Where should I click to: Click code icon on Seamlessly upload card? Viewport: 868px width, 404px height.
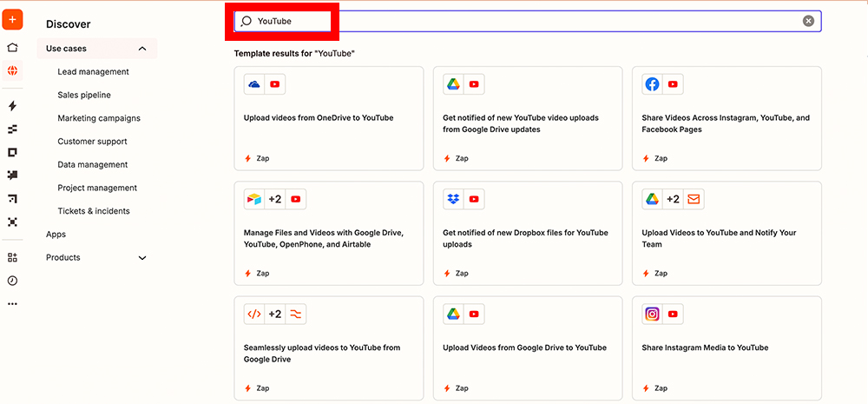click(254, 315)
